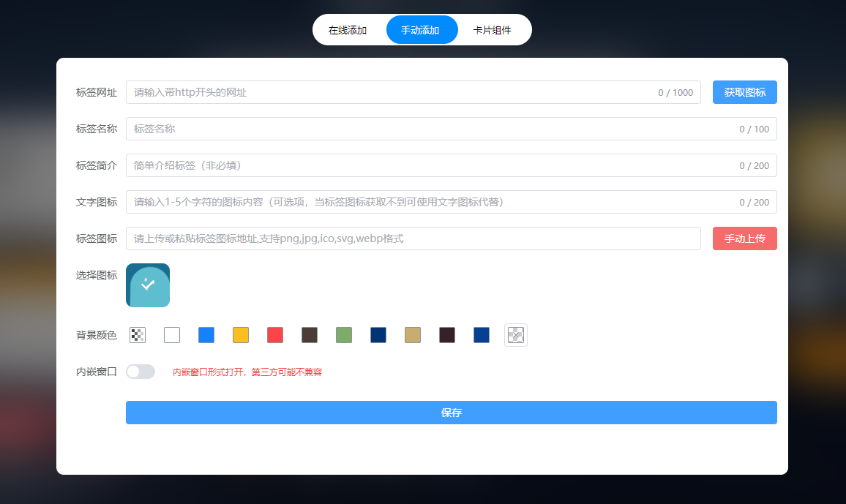Click the 文字图标 text icon input field
The width and height of the screenshot is (846, 504).
pos(366,202)
